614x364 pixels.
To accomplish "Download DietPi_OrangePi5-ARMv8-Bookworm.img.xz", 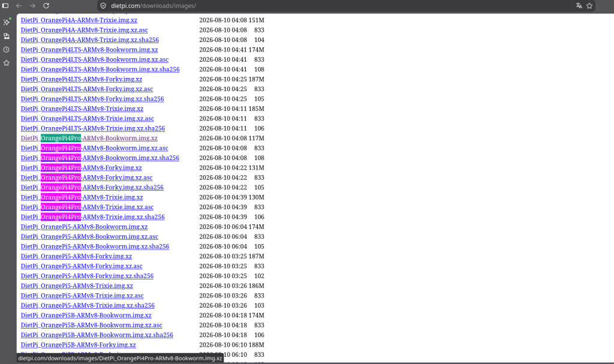I will click(x=84, y=227).
